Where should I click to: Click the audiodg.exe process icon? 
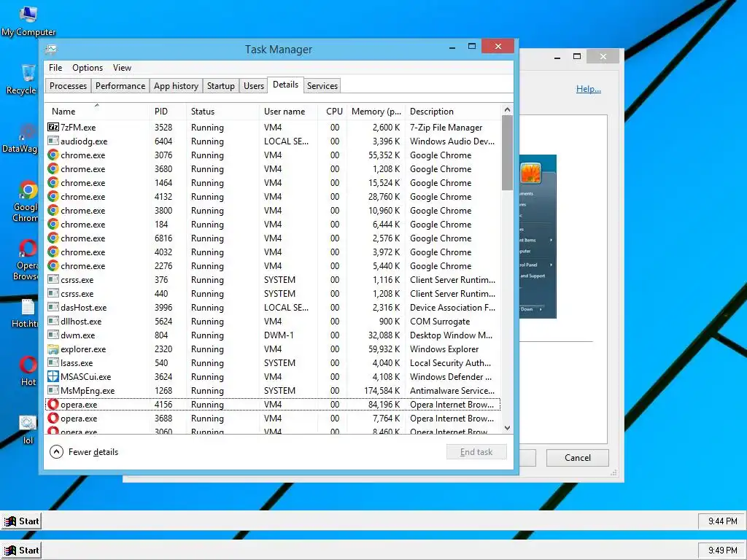pyautogui.click(x=53, y=141)
